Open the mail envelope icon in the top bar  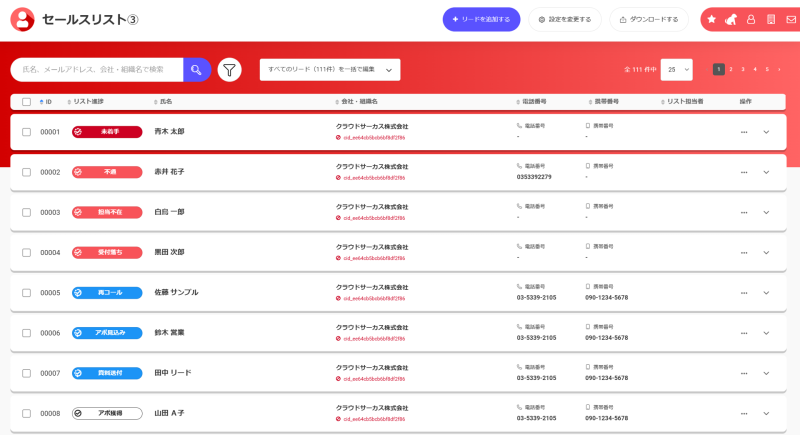pos(791,19)
